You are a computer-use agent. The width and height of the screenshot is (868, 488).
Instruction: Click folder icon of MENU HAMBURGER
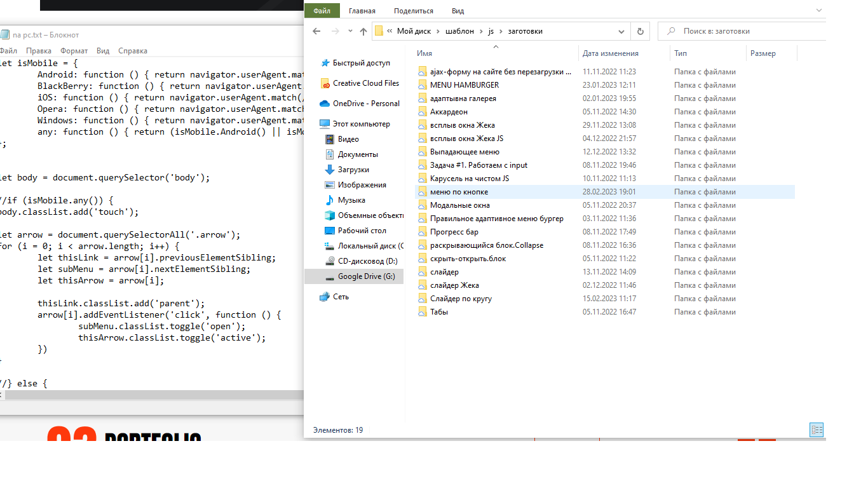[x=423, y=85]
